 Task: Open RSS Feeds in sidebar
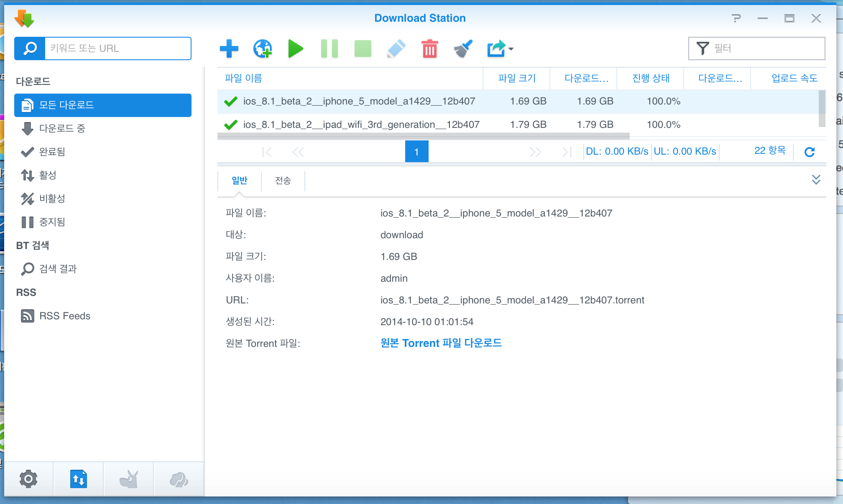pyautogui.click(x=103, y=316)
